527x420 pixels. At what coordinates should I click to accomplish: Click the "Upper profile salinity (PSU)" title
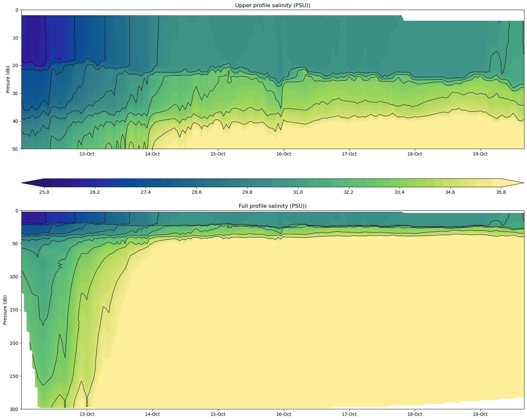coord(272,6)
